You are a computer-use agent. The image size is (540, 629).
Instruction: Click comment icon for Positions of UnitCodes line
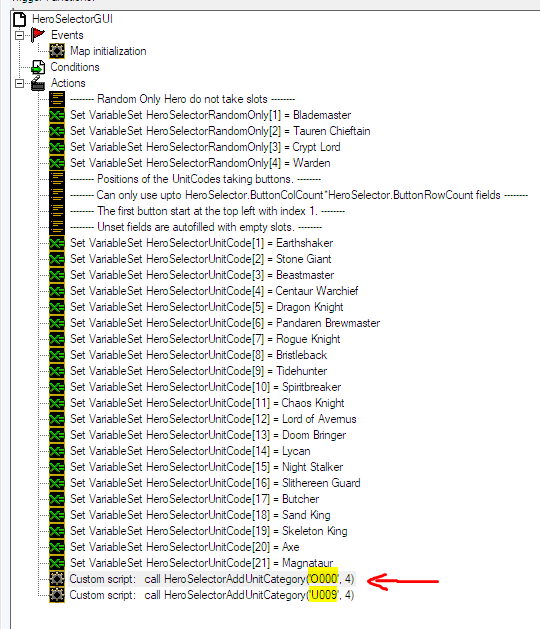[57, 179]
